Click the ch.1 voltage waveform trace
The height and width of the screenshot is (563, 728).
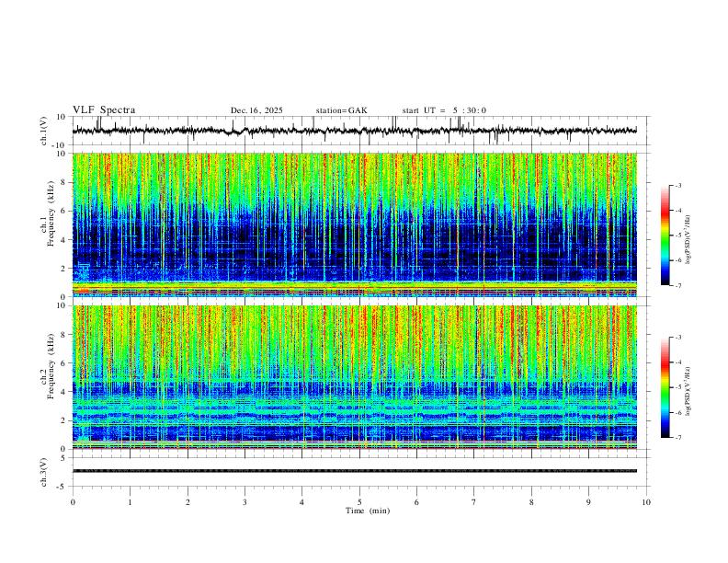pyautogui.click(x=354, y=131)
